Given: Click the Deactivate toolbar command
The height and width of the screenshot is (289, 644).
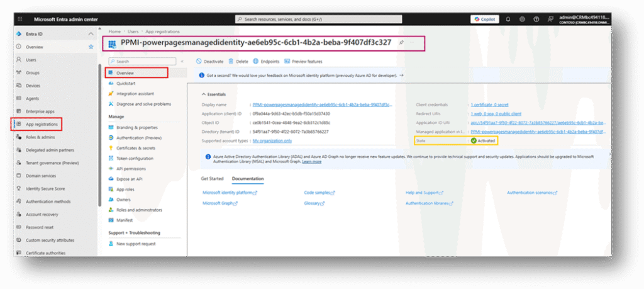Looking at the screenshot, I should [x=209, y=62].
